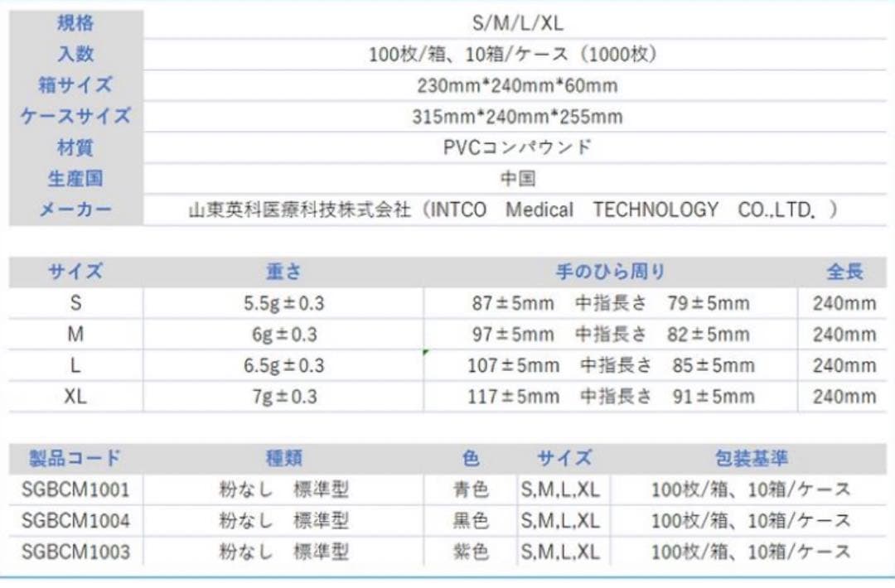Image resolution: width=895 pixels, height=588 pixels.
Task: Select the L size row label
Action: pos(75,365)
